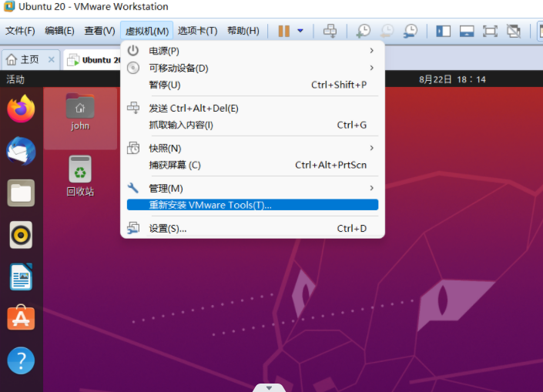The image size is (543, 392).
Task: Open Help icon in dock
Action: click(21, 360)
